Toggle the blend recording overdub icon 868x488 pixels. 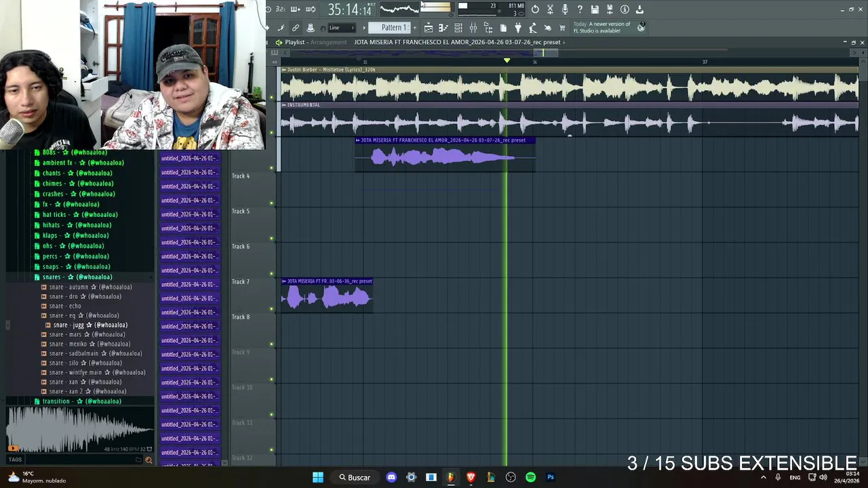click(296, 9)
